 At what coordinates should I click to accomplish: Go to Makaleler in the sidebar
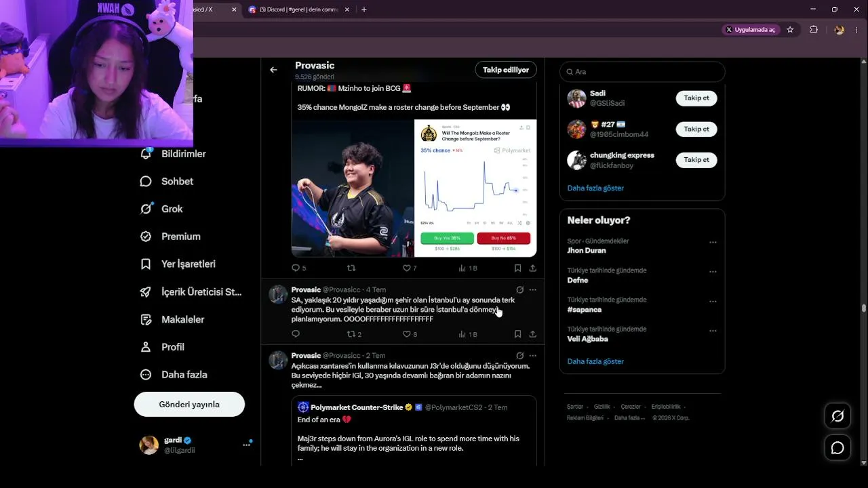(172, 319)
